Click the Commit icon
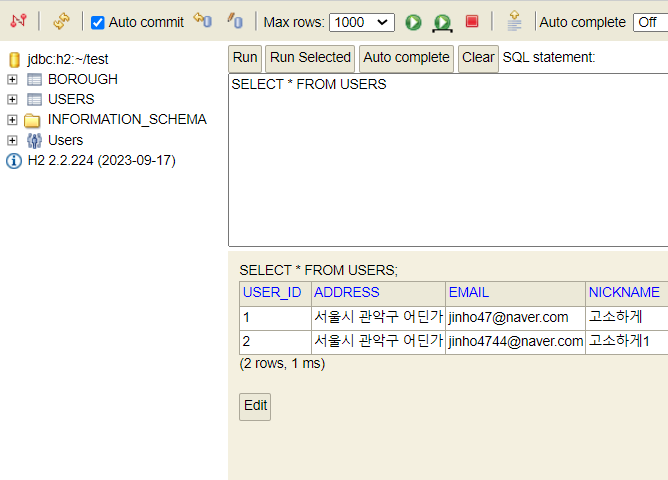The image size is (668, 480). (x=235, y=20)
